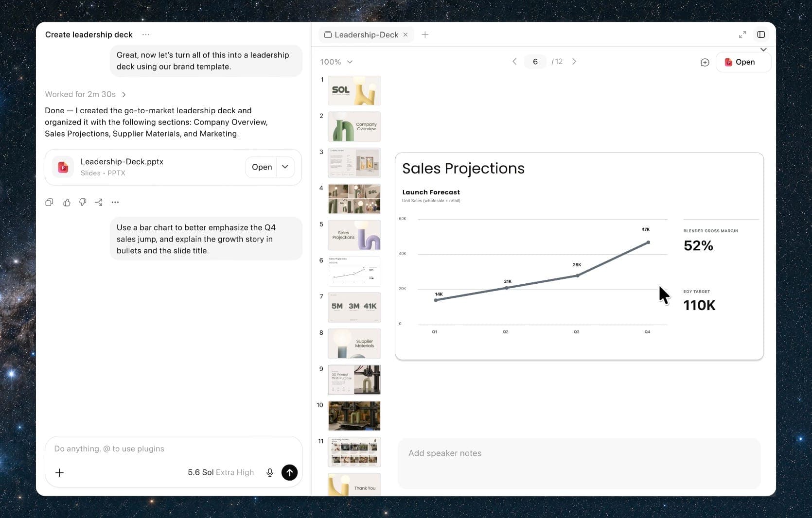The height and width of the screenshot is (518, 812).
Task: Start voice input with microphone
Action: click(x=270, y=472)
